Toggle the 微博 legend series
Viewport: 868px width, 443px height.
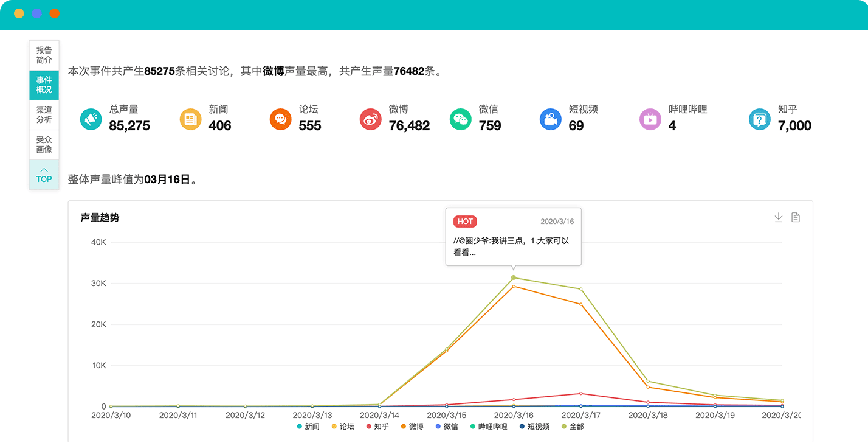click(412, 427)
